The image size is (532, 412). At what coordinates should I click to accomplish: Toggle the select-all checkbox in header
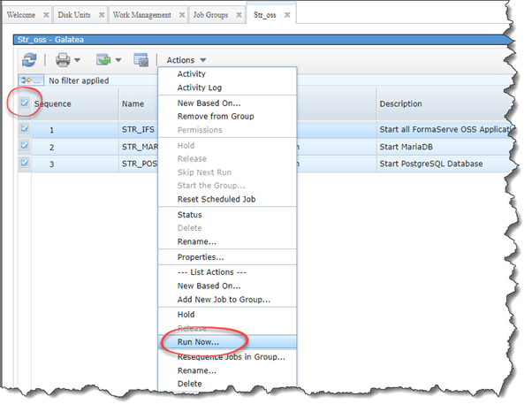coord(25,103)
